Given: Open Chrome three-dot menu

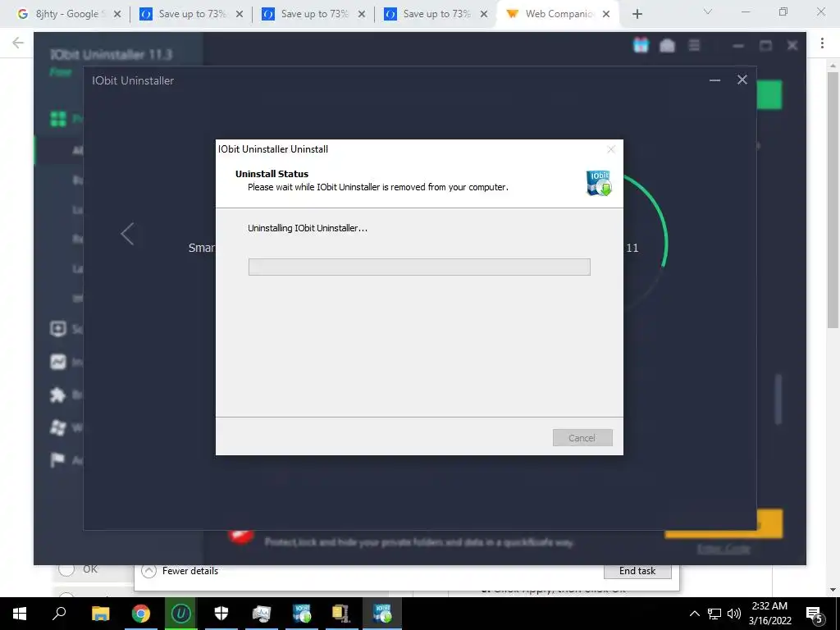Looking at the screenshot, I should [822, 43].
